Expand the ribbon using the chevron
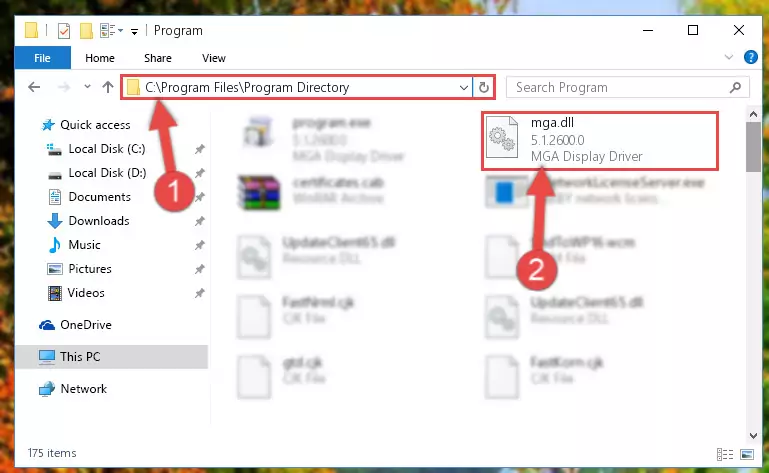 728,57
